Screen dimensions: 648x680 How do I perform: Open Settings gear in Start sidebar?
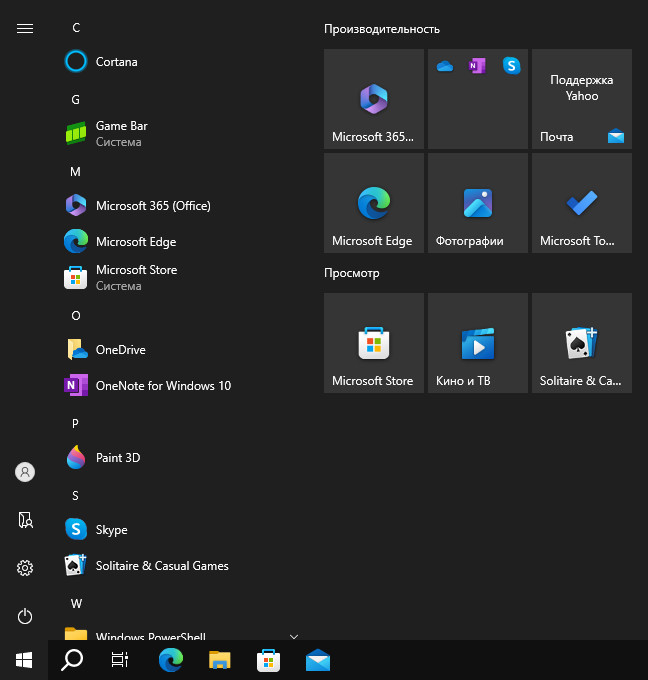[25, 568]
